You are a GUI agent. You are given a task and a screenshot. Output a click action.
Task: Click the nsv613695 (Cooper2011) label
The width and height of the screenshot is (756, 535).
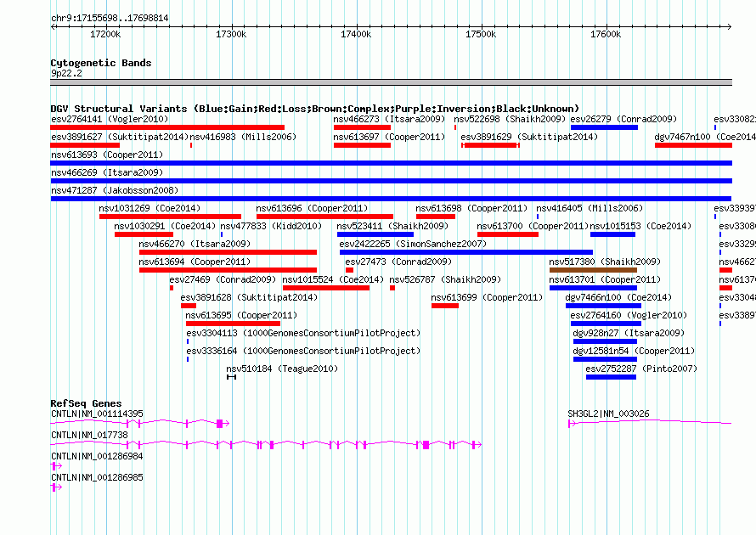(241, 315)
